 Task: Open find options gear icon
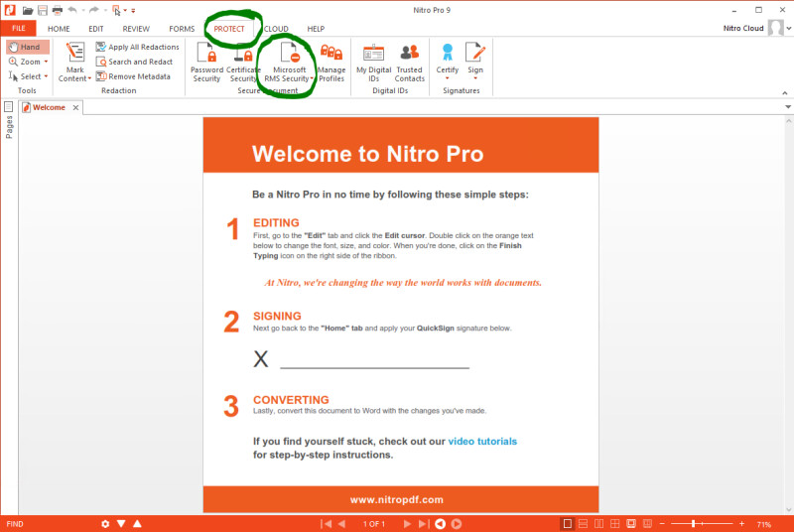[x=105, y=524]
